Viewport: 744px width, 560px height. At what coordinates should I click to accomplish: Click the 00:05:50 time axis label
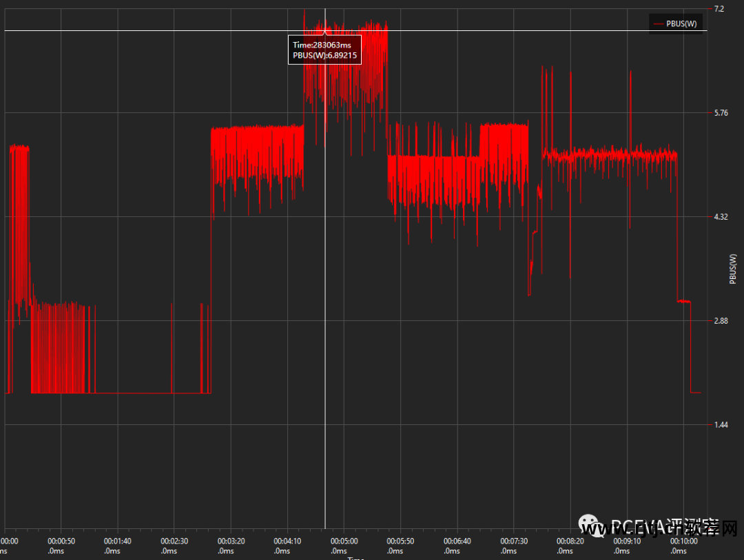pyautogui.click(x=400, y=542)
